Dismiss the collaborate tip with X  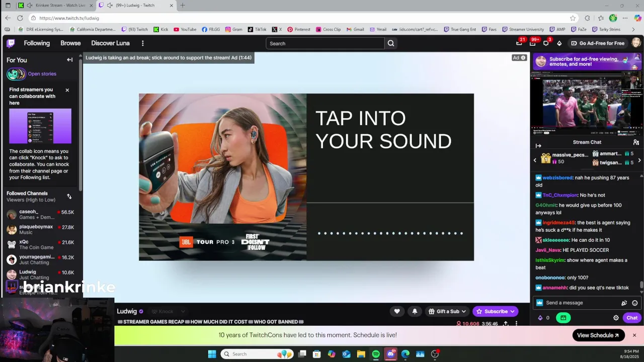pyautogui.click(x=67, y=90)
